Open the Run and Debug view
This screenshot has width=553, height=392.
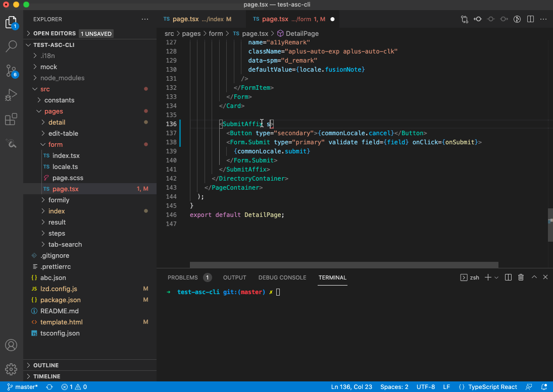click(x=11, y=95)
